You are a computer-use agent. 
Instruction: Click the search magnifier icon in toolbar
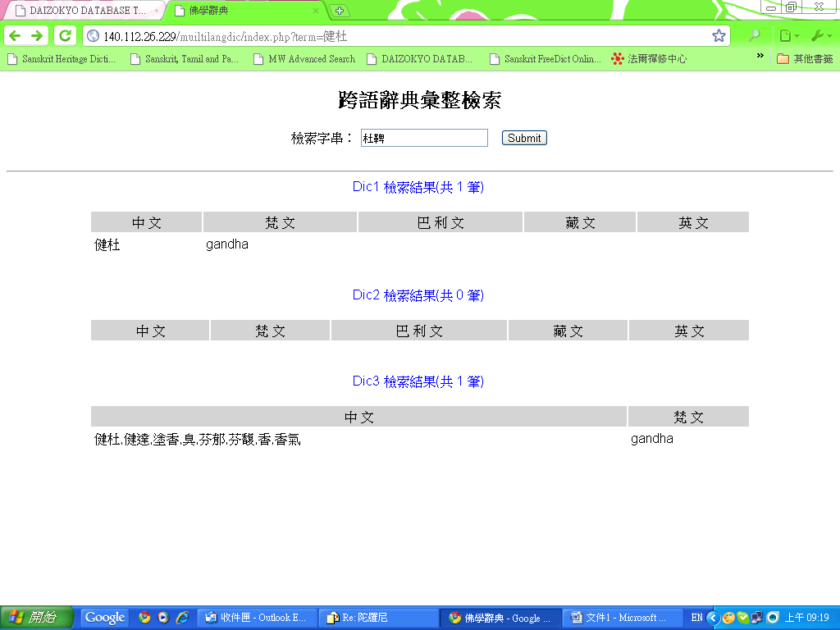click(x=754, y=36)
